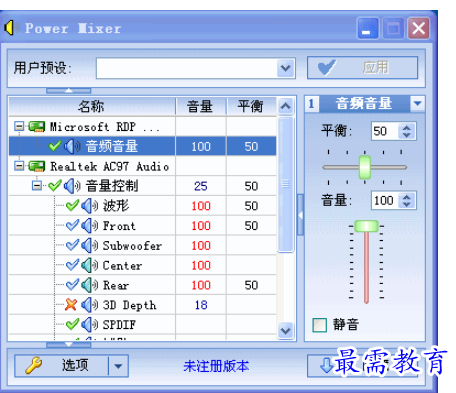Viewport: 456px width, 393px height.
Task: Click the speaker icon of 音频音量 row
Action: (x=72, y=146)
